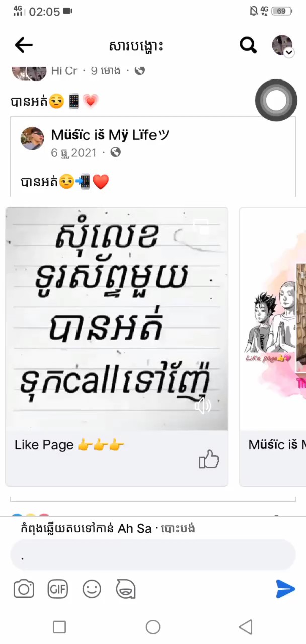Cancel reply to Ah Sa
Viewport: 306px width, 644px height.
click(178, 529)
